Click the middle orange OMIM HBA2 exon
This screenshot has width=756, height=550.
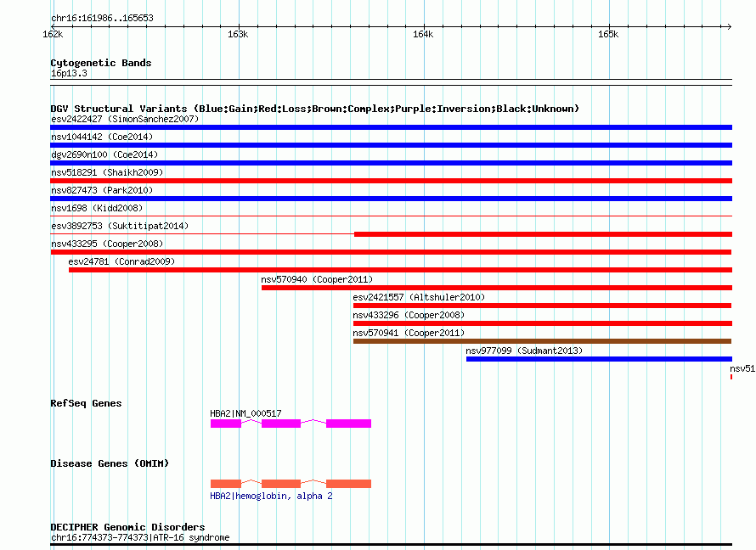[281, 484]
